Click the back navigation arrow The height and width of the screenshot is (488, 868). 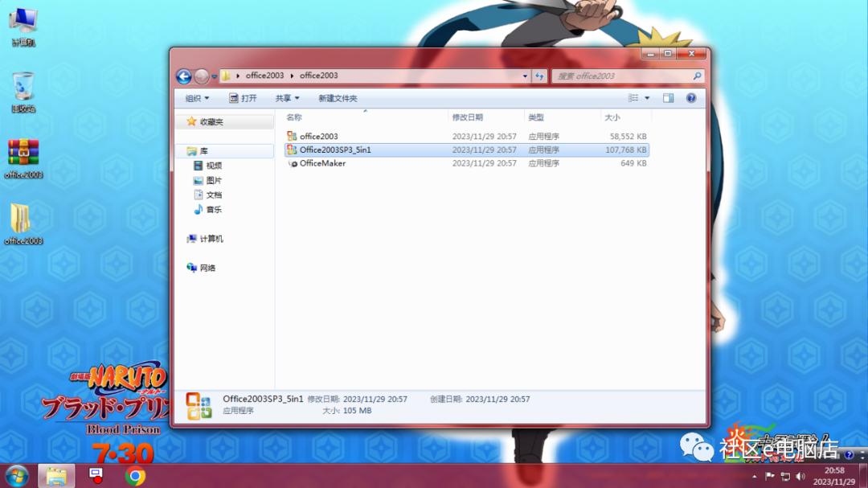(183, 76)
